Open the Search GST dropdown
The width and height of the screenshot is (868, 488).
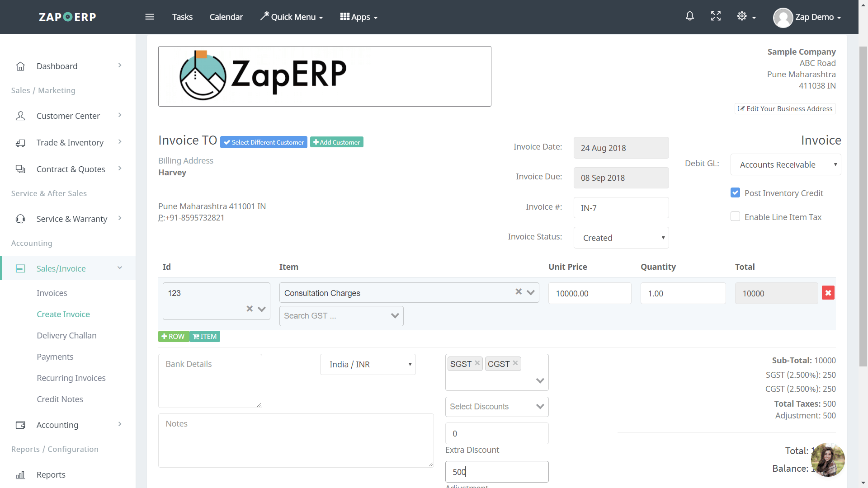click(x=341, y=316)
